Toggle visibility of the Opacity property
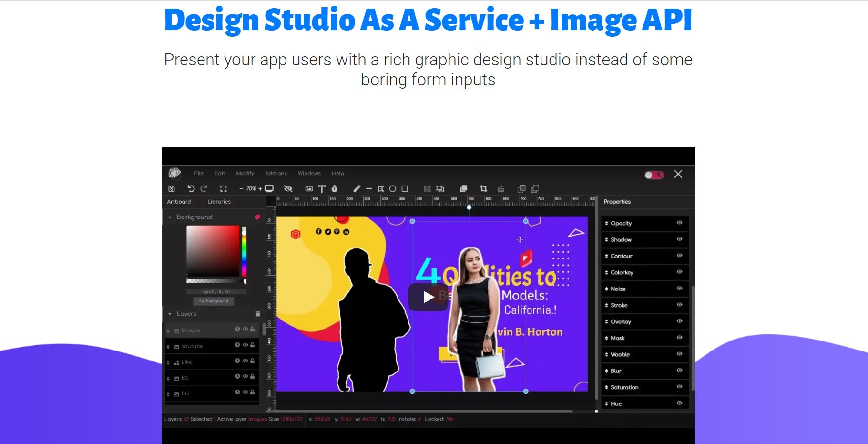This screenshot has width=868, height=444. click(680, 223)
